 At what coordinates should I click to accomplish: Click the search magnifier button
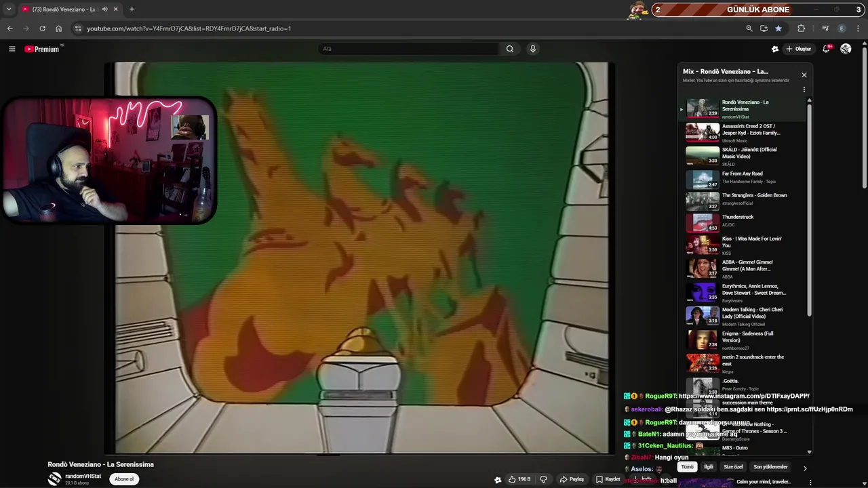tap(510, 49)
